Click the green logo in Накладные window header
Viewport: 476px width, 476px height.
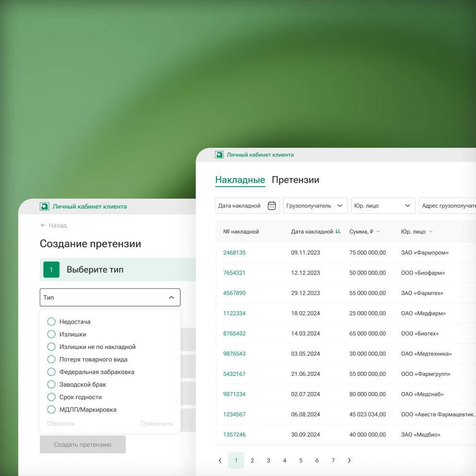(218, 155)
